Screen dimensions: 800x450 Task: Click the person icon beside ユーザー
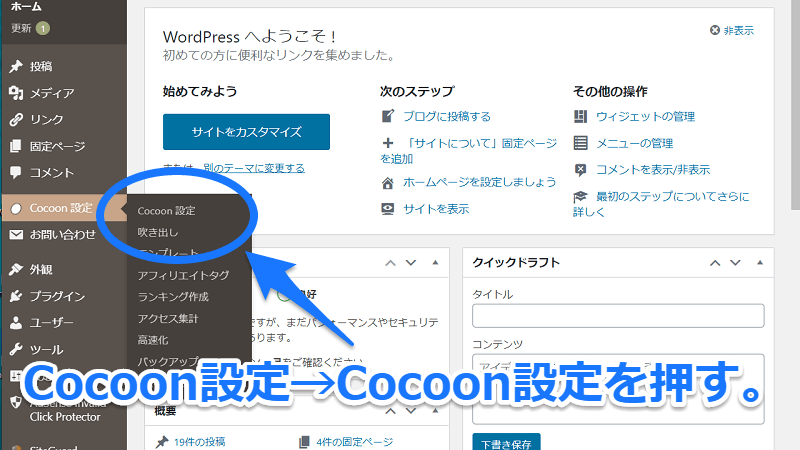(15, 323)
